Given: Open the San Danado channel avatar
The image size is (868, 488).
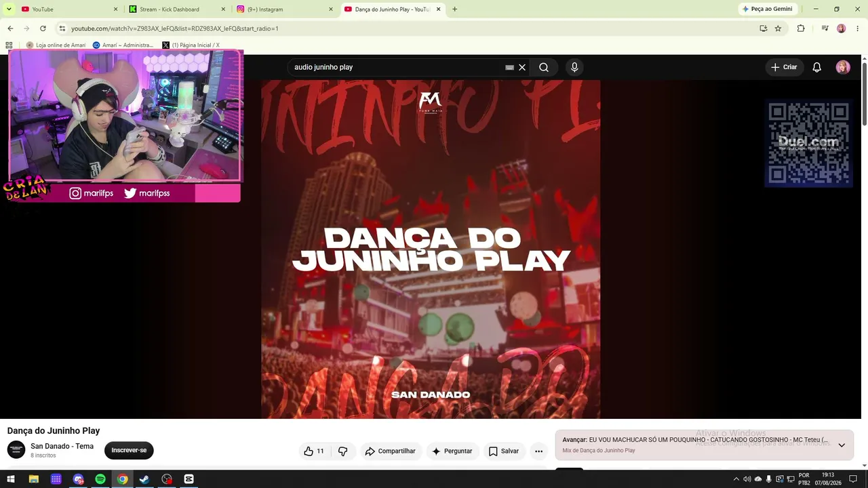Looking at the screenshot, I should point(16,449).
